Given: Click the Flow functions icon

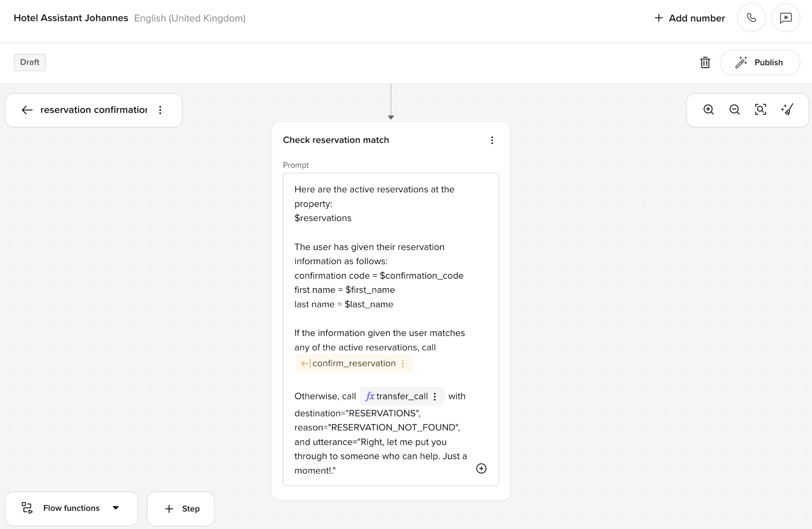Looking at the screenshot, I should coord(27,508).
